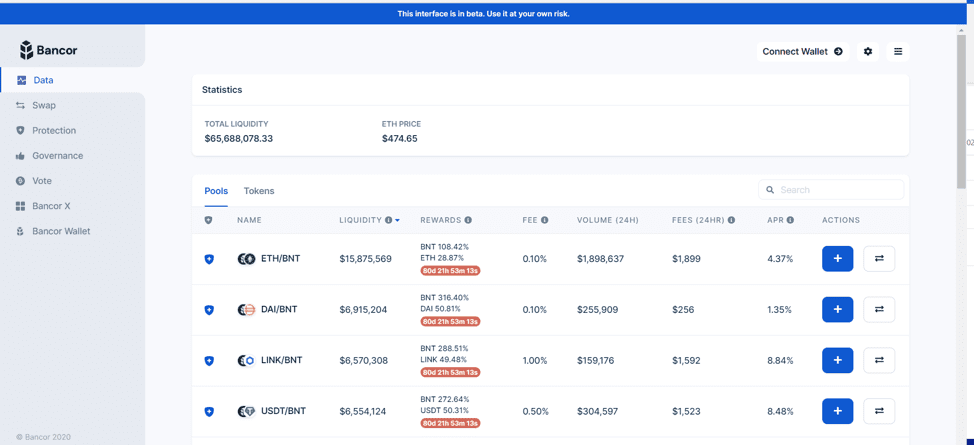974x445 pixels.
Task: Click the swap arrows icon for DAI/BNT
Action: pyautogui.click(x=879, y=310)
